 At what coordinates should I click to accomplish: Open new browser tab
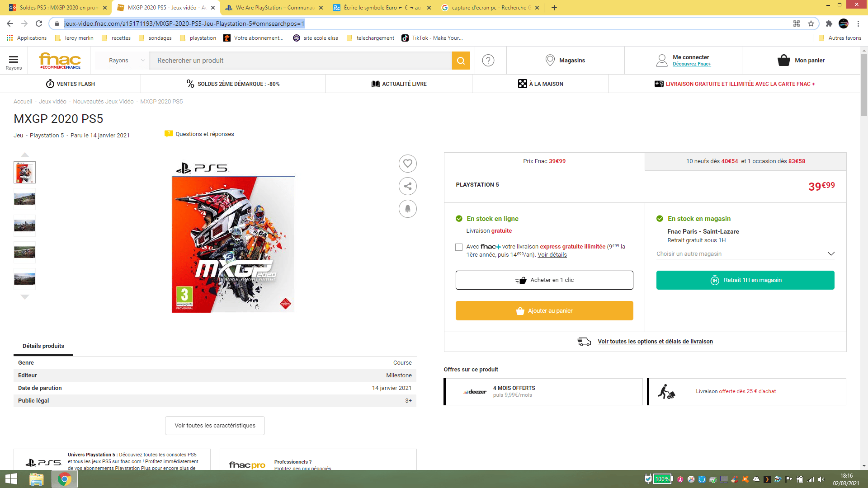click(554, 8)
